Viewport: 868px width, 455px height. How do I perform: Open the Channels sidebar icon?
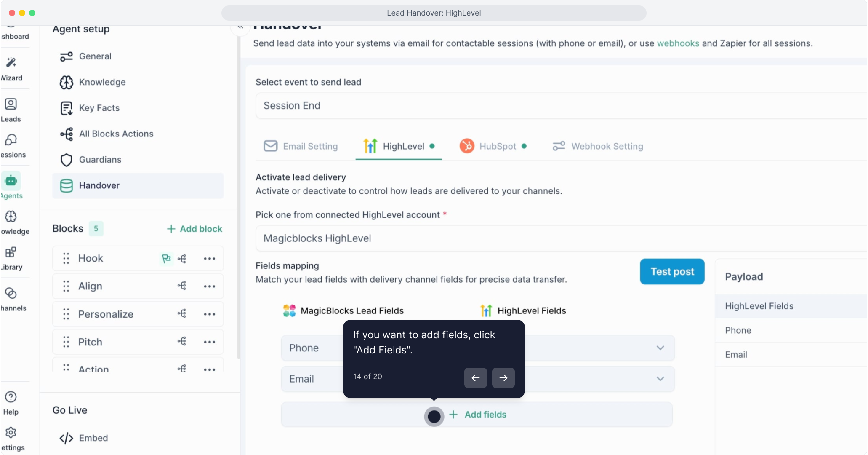(11, 293)
